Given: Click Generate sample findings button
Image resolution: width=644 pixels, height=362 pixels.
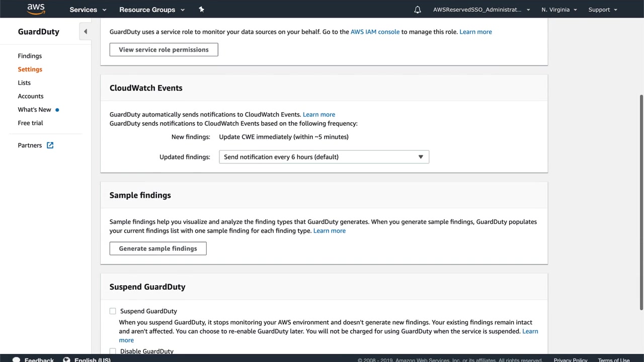Looking at the screenshot, I should [158, 248].
